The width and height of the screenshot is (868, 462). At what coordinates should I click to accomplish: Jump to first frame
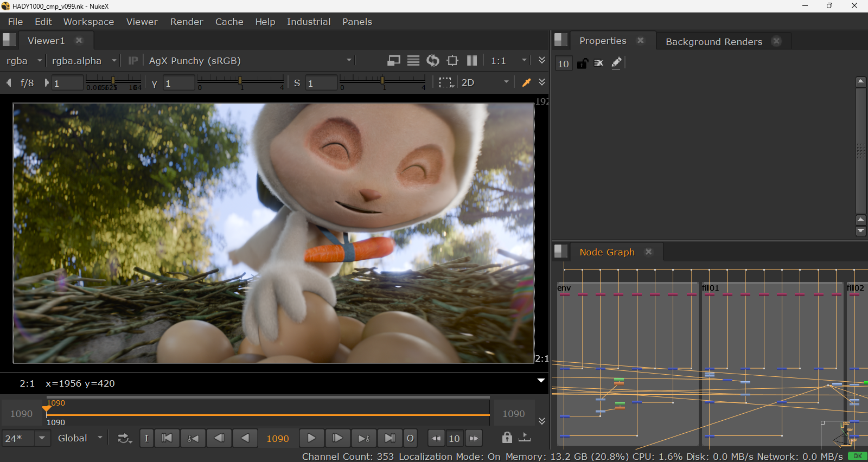tap(167, 438)
